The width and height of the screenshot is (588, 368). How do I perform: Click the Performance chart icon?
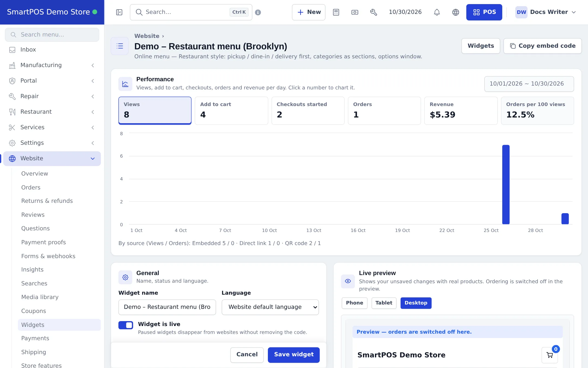(125, 84)
